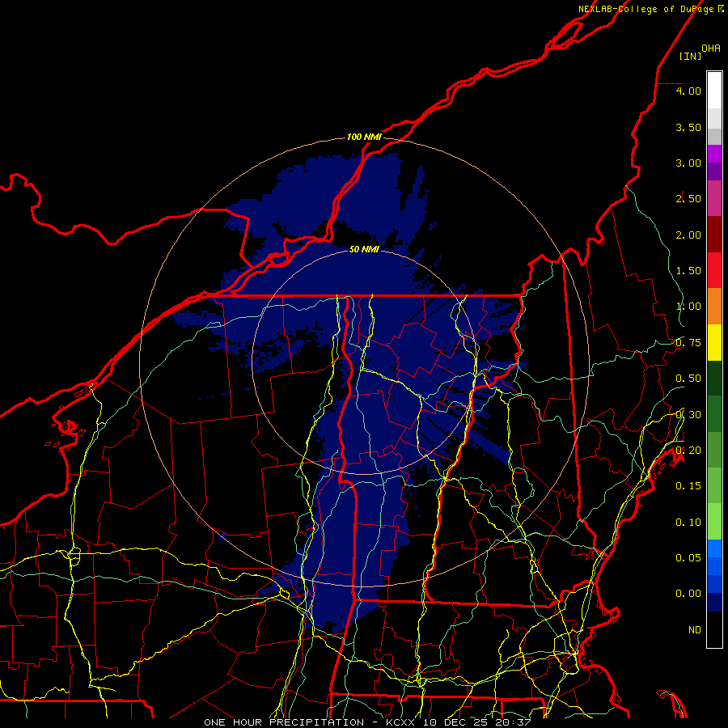Click the dark maroon legend swatch
Image resolution: width=728 pixels, height=728 pixels.
tap(714, 235)
